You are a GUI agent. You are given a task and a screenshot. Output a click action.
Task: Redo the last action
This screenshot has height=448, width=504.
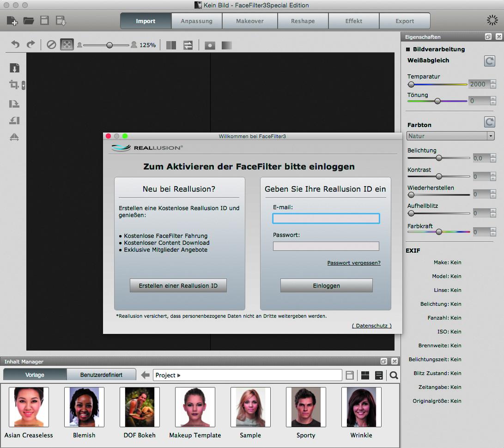[x=30, y=44]
